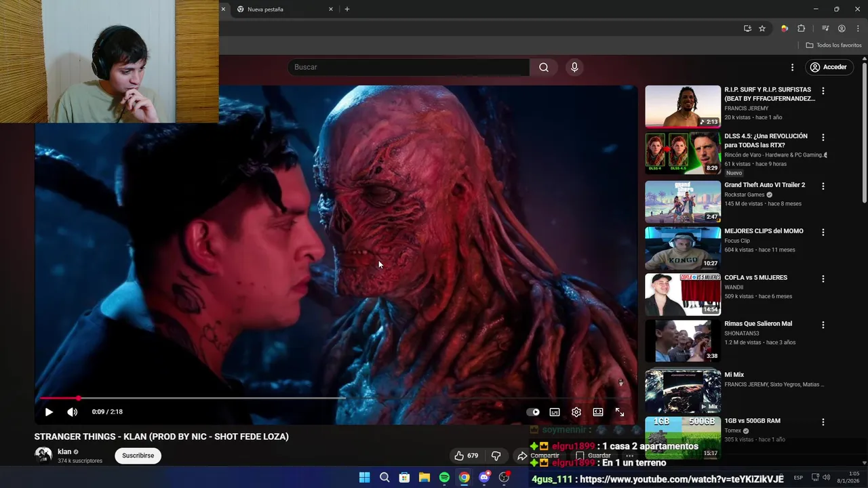Open the Rimas Que Salieron Mal video title
The width and height of the screenshot is (868, 488).
click(758, 324)
